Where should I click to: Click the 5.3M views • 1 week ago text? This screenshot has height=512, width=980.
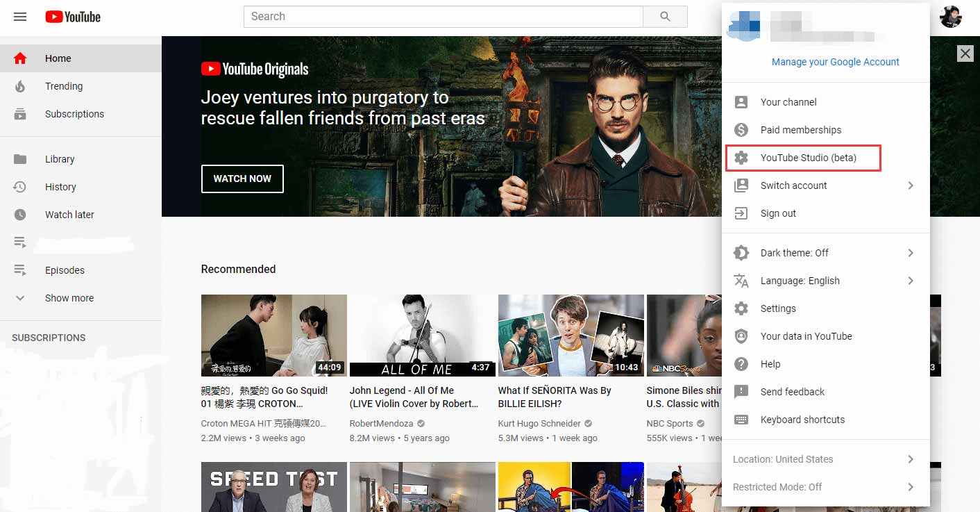tap(548, 438)
